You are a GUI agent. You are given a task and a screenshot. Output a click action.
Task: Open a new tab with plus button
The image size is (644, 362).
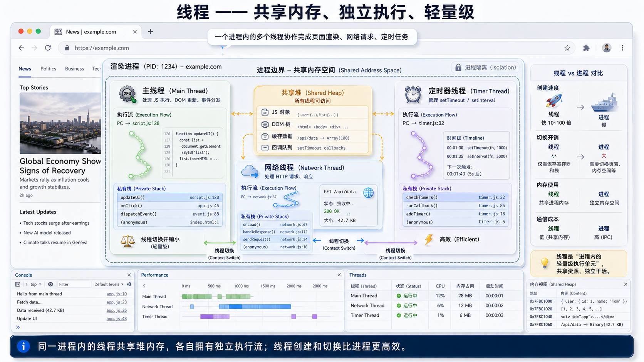(151, 32)
